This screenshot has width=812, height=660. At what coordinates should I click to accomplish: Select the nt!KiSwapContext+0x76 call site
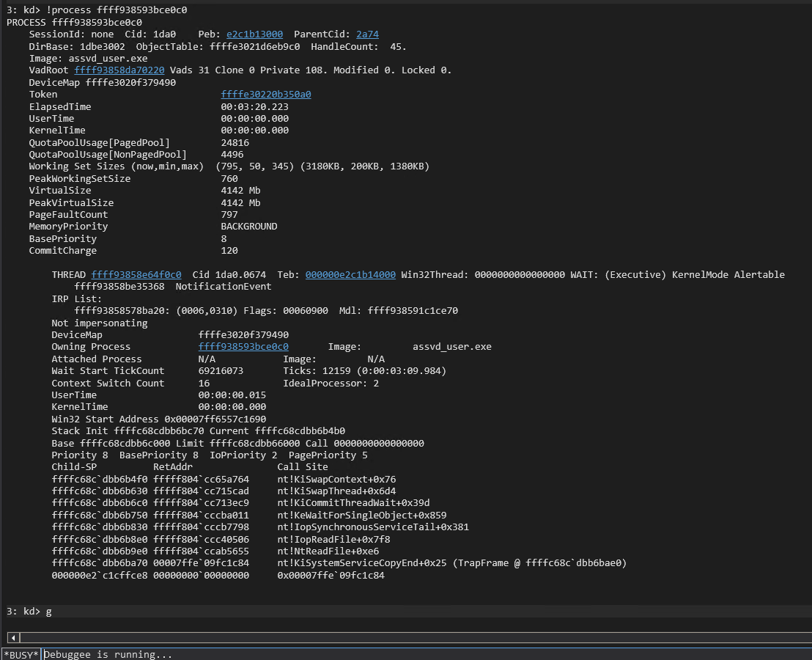click(336, 480)
